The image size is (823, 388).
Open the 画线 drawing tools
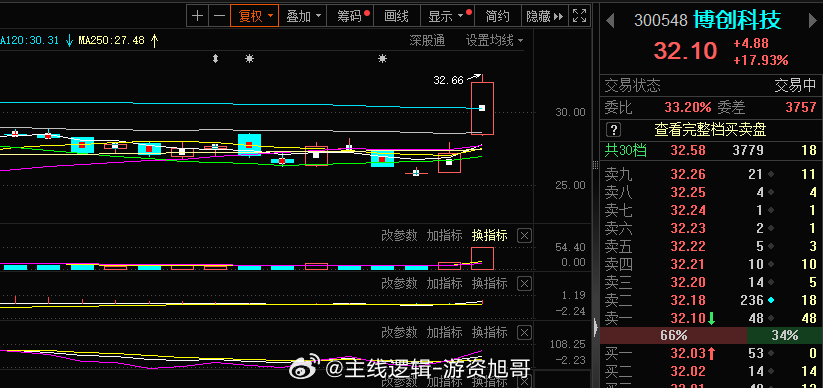tap(396, 16)
